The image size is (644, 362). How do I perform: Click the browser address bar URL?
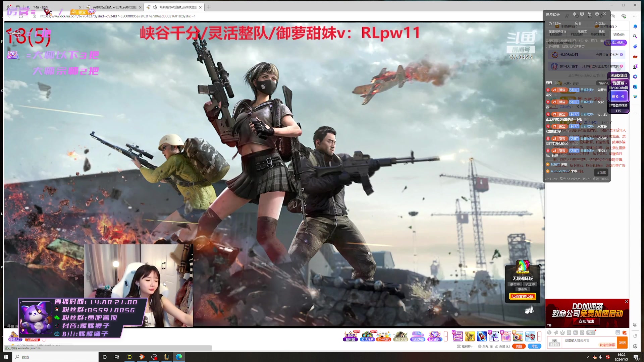[118, 16]
